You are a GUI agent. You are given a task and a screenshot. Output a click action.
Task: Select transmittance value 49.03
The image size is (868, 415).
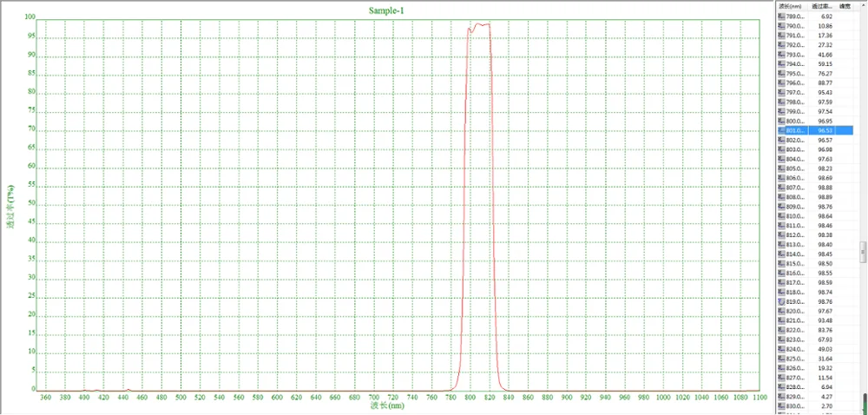click(825, 349)
